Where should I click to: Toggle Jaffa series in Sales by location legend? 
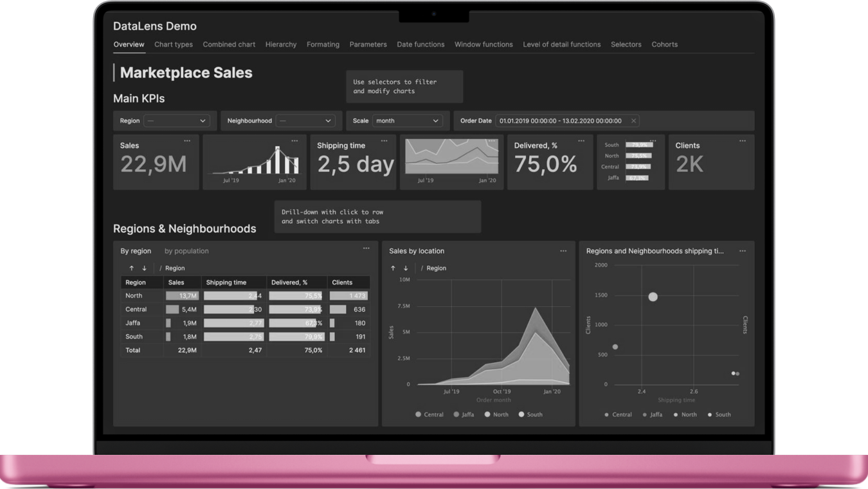click(x=464, y=414)
